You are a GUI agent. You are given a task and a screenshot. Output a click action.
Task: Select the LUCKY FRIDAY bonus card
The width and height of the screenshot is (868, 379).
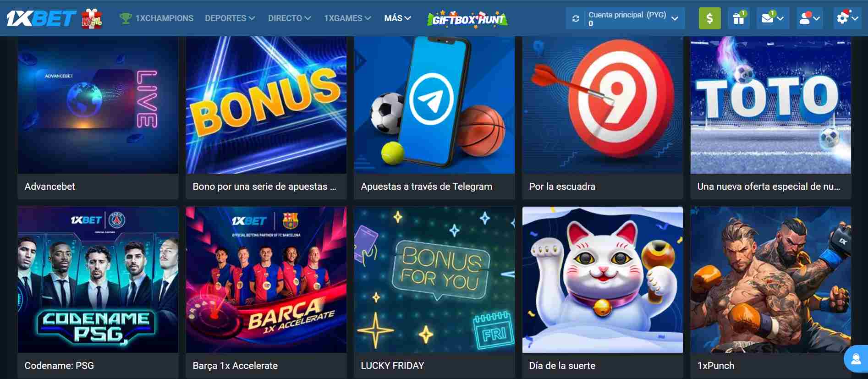coord(434,292)
